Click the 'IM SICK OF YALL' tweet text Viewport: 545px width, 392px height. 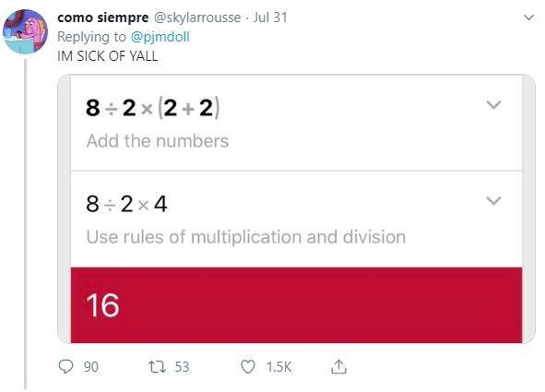(x=107, y=56)
